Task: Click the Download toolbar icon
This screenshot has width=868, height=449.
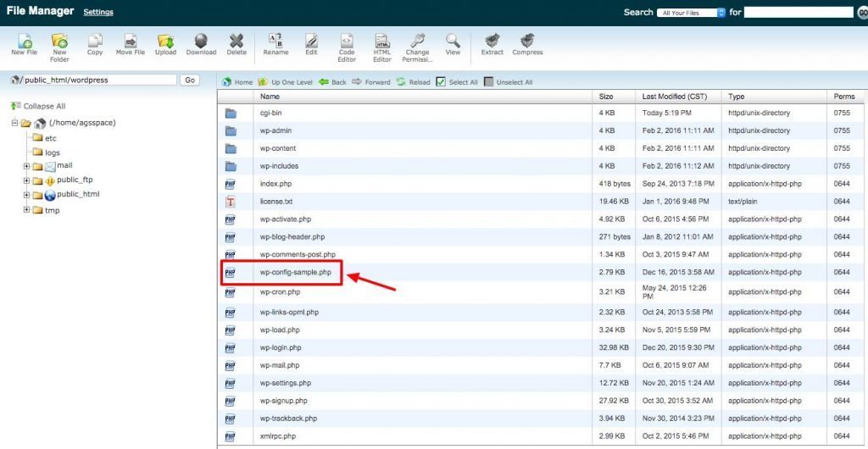Action: (201, 44)
